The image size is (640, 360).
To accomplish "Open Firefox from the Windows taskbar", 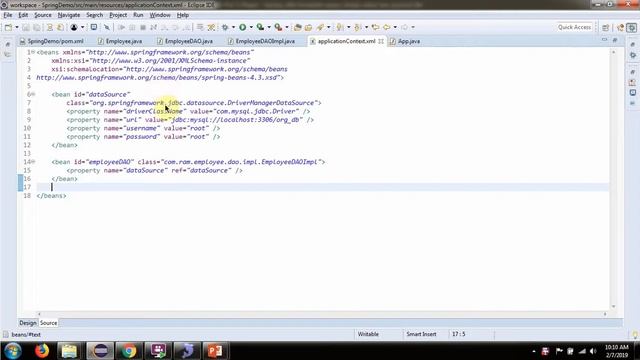I will pyautogui.click(x=42, y=351).
